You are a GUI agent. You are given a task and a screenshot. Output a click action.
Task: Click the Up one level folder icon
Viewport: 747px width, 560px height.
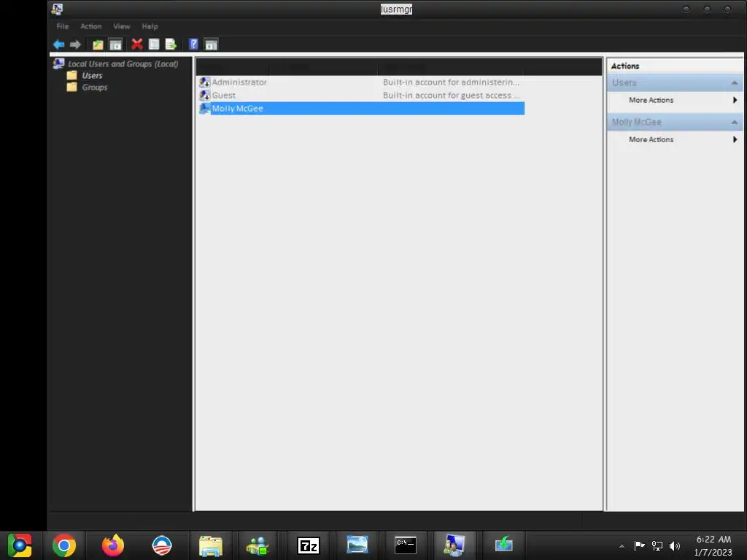(98, 44)
